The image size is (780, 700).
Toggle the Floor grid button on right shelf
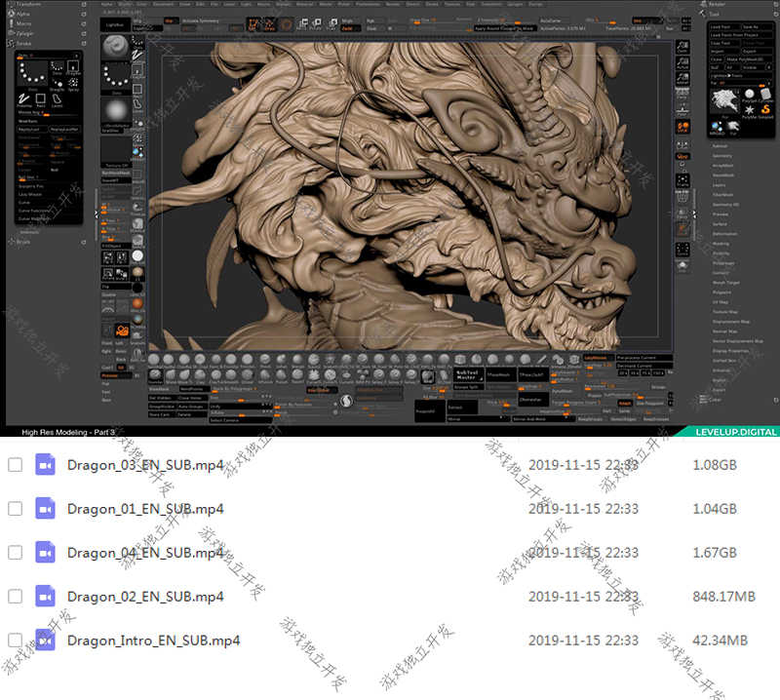pos(682,110)
